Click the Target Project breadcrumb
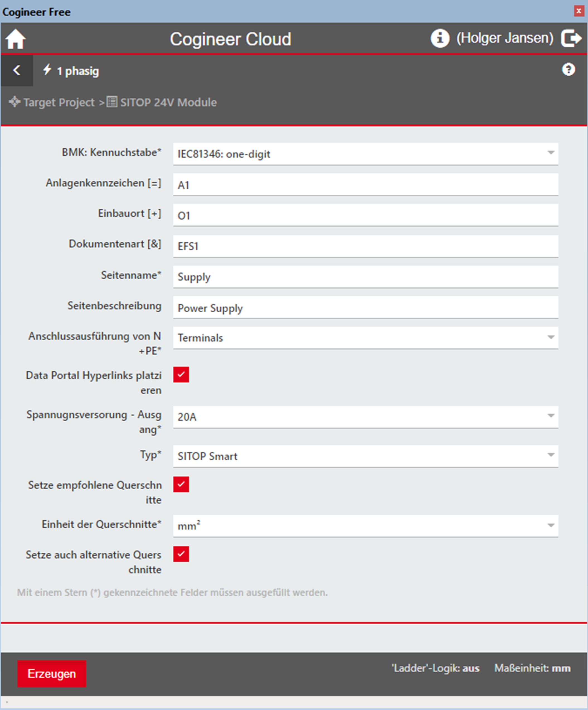Screen dimensions: 588x710 click(59, 102)
